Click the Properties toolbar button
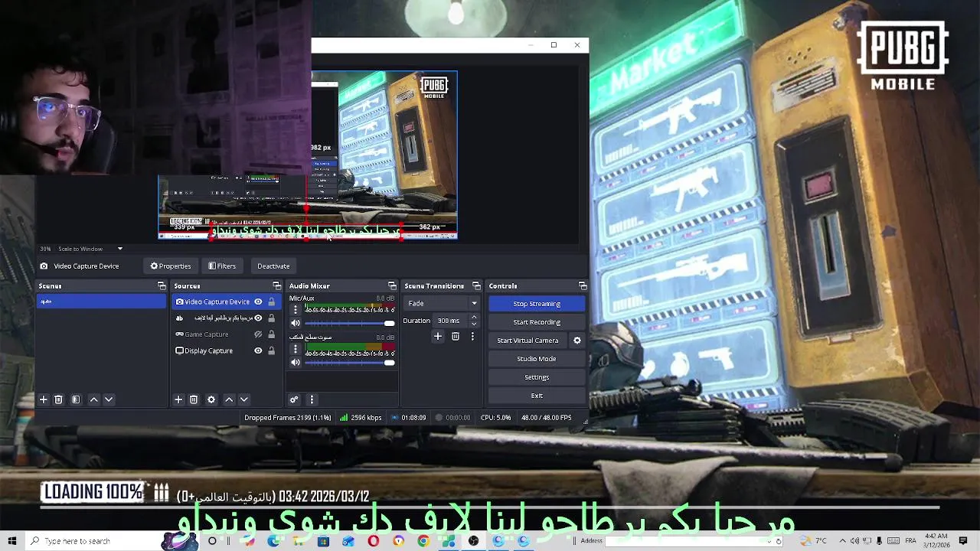 (x=171, y=266)
